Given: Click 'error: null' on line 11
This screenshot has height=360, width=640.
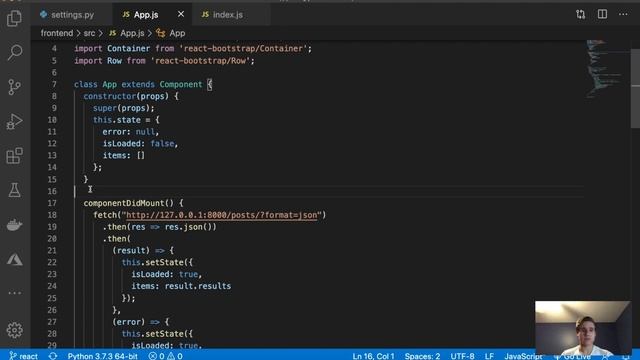Looking at the screenshot, I should point(129,132).
